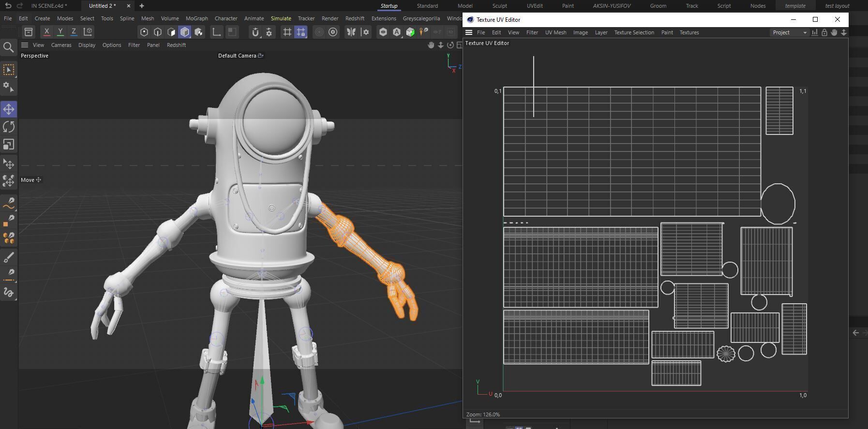Close the Untitled 2 document tab

point(129,6)
